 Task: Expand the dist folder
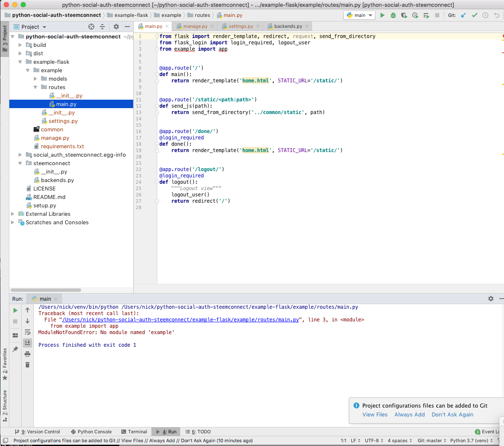tap(20, 53)
